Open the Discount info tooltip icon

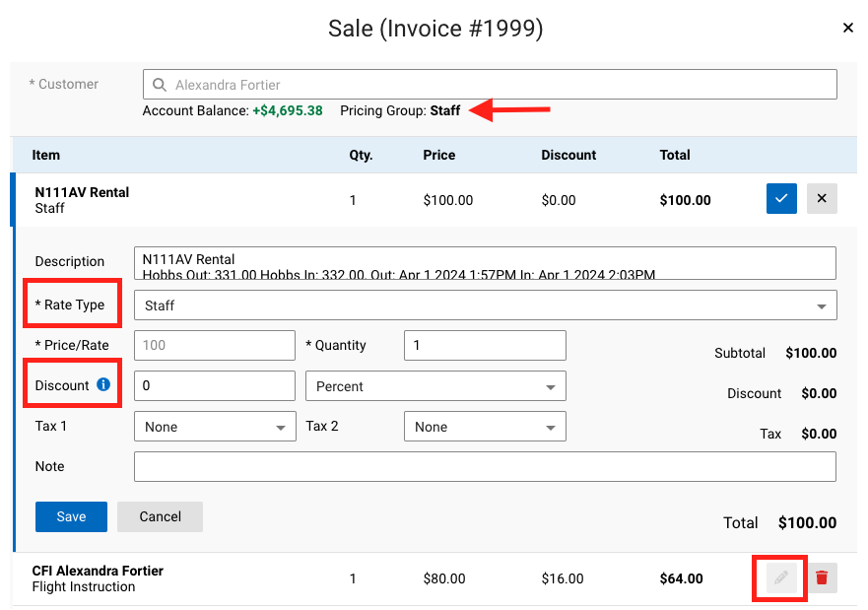[x=103, y=384]
